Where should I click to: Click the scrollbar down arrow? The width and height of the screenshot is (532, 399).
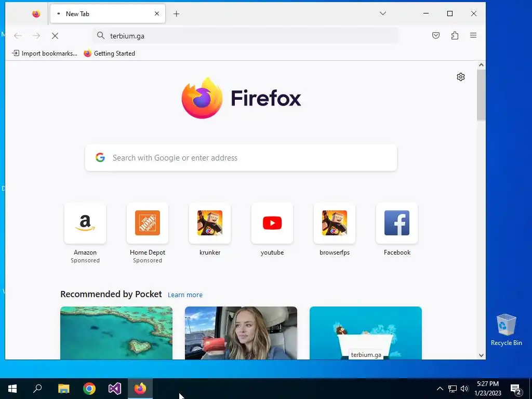point(481,355)
